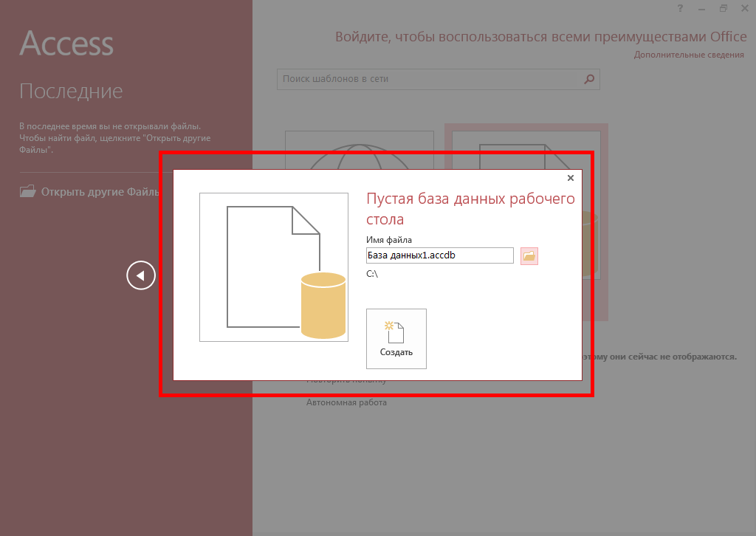Click the Создать button to create database
This screenshot has width=756, height=536.
(396, 338)
